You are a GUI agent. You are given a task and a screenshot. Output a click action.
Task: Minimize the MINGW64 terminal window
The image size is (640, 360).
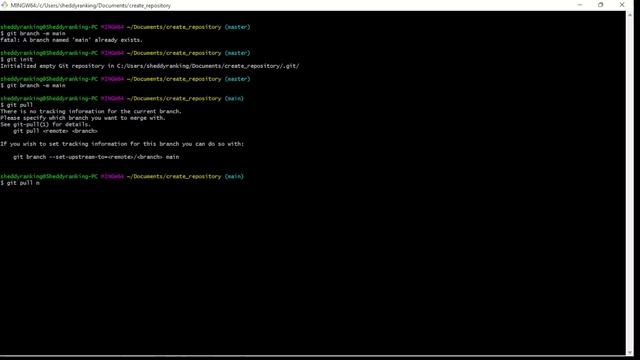[580, 5]
